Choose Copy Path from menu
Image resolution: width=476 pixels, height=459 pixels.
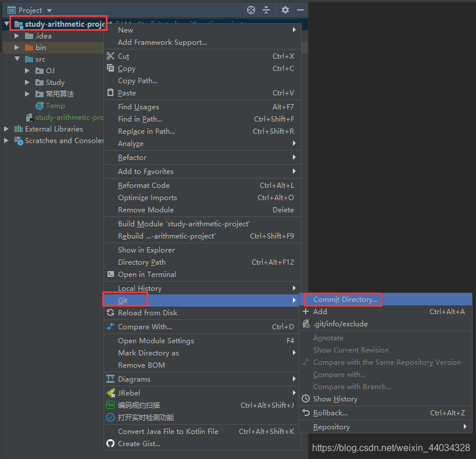click(202, 80)
